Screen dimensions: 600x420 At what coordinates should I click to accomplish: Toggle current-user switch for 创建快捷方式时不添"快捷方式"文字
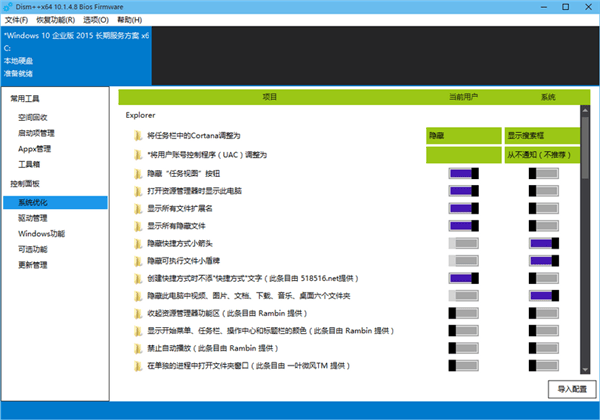point(464,278)
